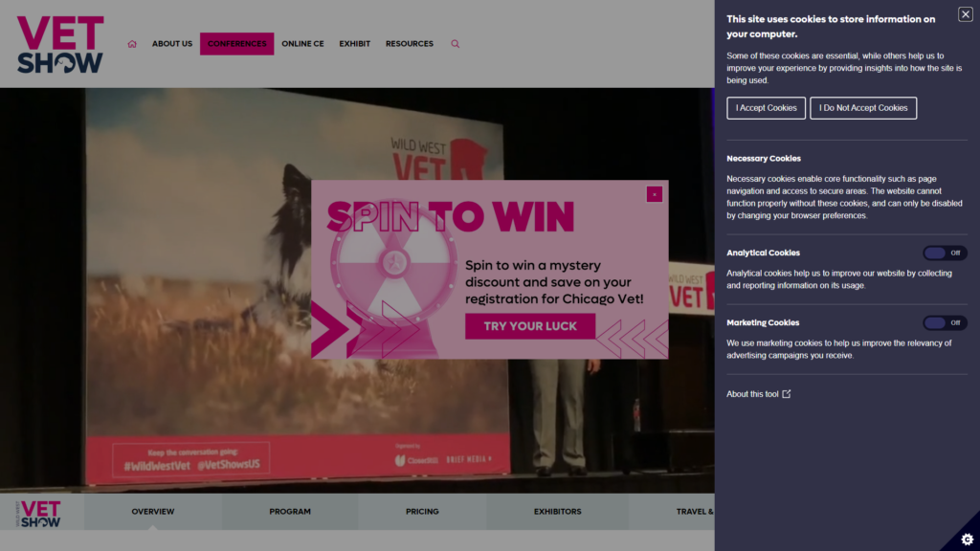Click the Analytical Cookies label
Image resolution: width=980 pixels, height=551 pixels.
tap(763, 253)
